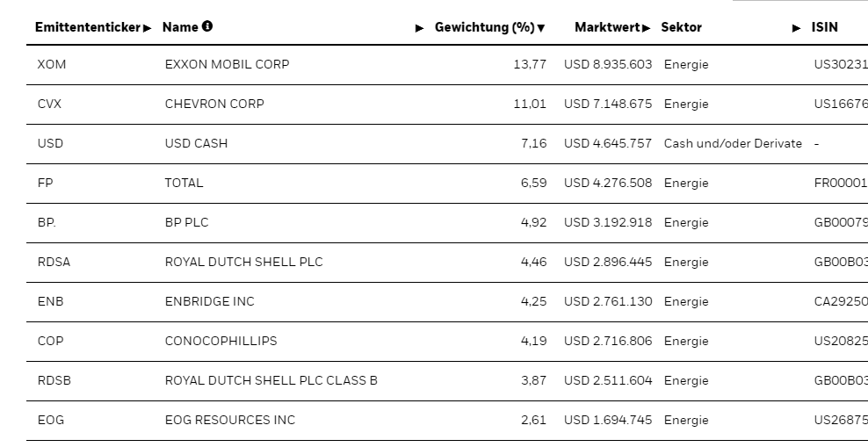Image resolution: width=868 pixels, height=447 pixels.
Task: Click the Name column sort arrow
Action: (420, 28)
